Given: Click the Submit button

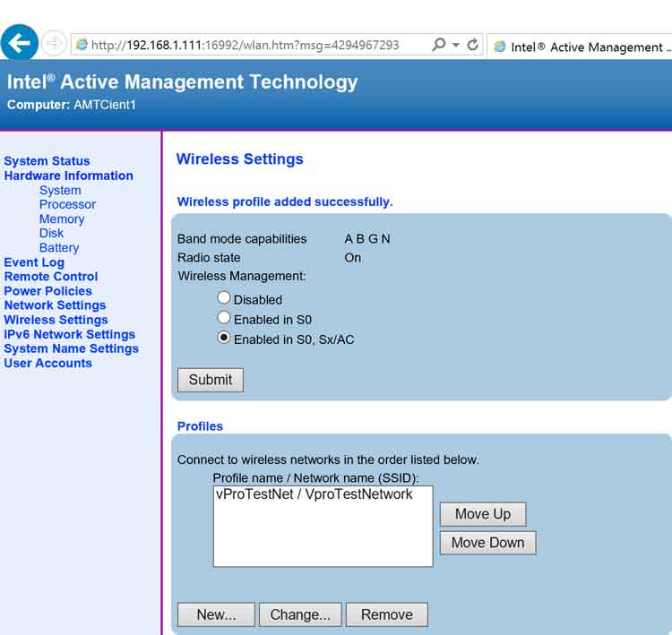Looking at the screenshot, I should pos(211,380).
